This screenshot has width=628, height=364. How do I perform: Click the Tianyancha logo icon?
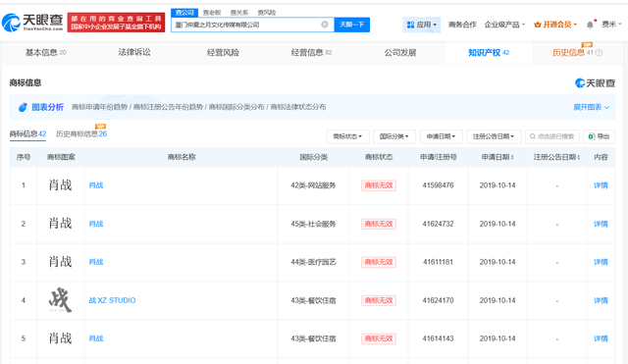(11, 23)
